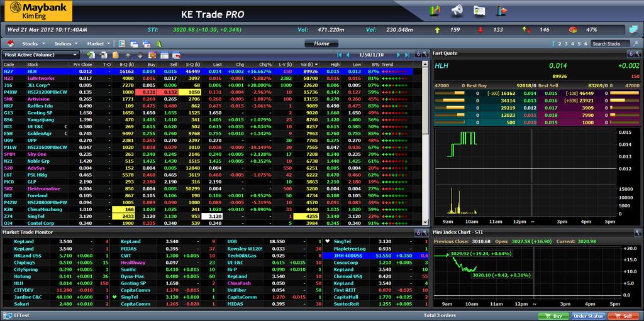Sort by the Vol (k) column header
The height and width of the screenshot is (321, 644).
click(308, 65)
